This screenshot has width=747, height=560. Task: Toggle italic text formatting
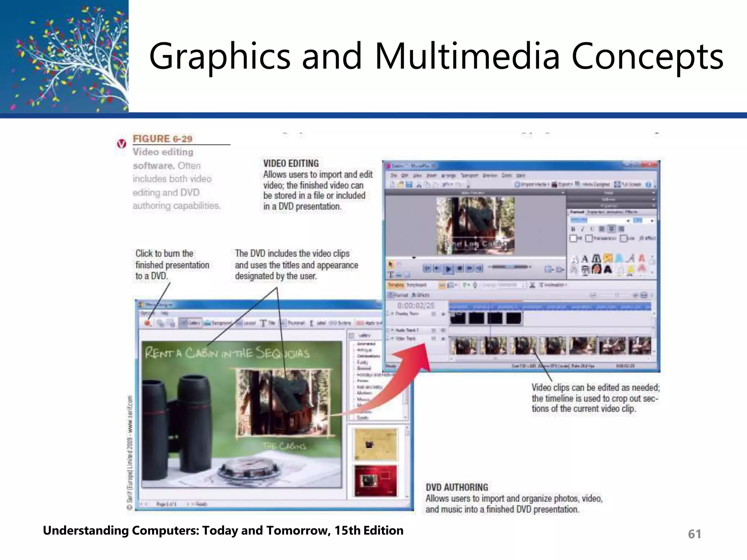[582, 229]
